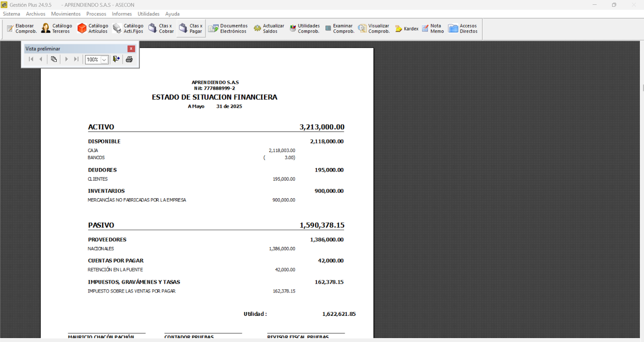
Task: Open Ctas x Cobrar
Action: pyautogui.click(x=161, y=29)
